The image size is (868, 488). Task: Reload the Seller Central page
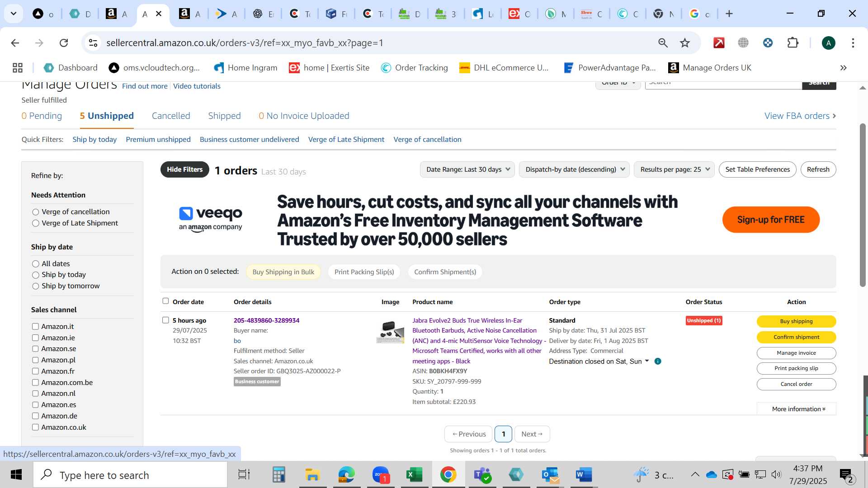64,43
